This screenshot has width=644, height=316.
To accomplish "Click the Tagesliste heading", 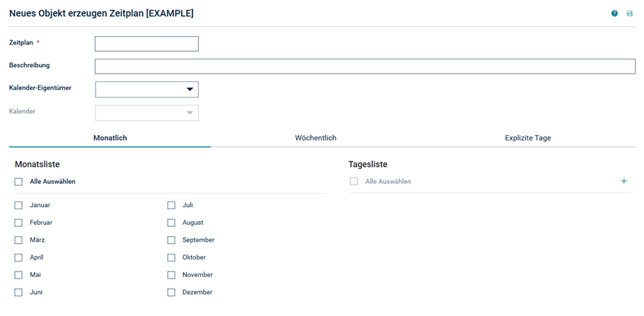I will (368, 164).
